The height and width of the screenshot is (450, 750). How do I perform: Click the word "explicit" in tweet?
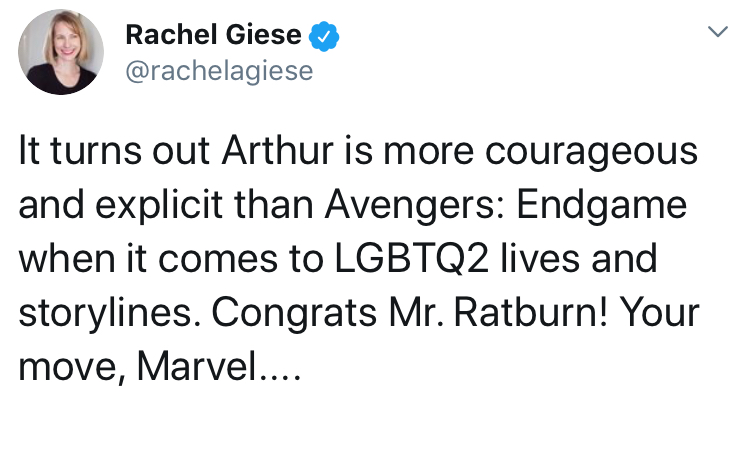(x=158, y=206)
